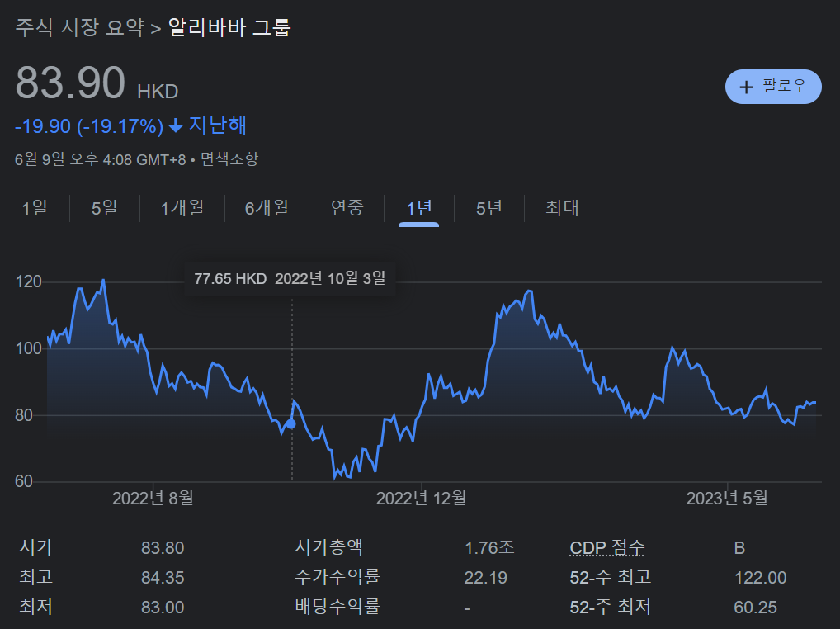Click the 52-주 최저 label

[x=610, y=607]
